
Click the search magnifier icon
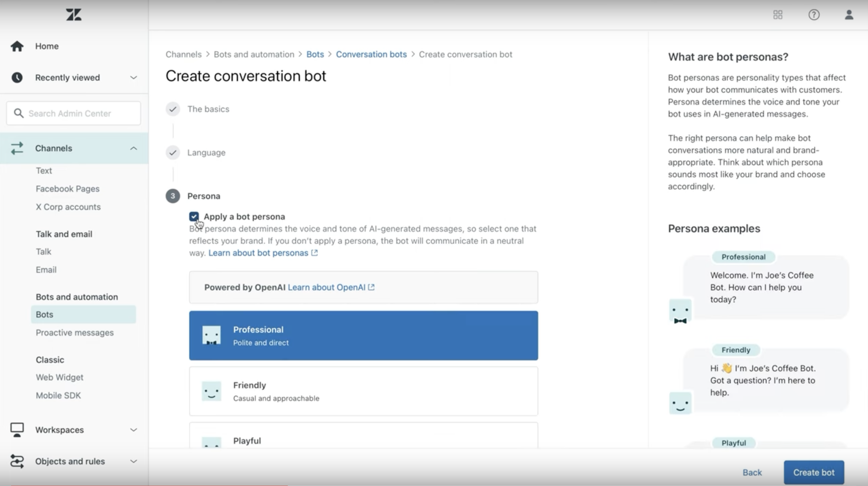click(x=19, y=113)
